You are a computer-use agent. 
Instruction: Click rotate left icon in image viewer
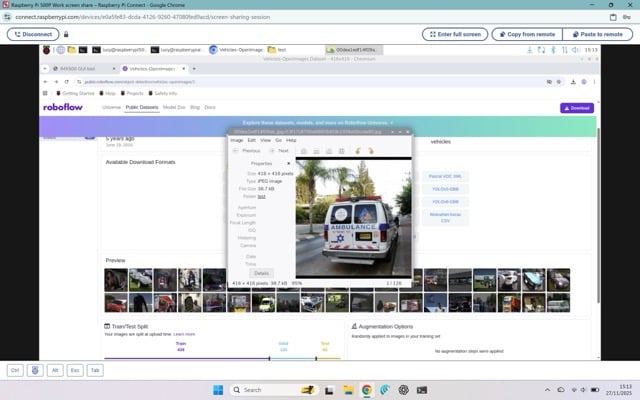click(x=357, y=150)
